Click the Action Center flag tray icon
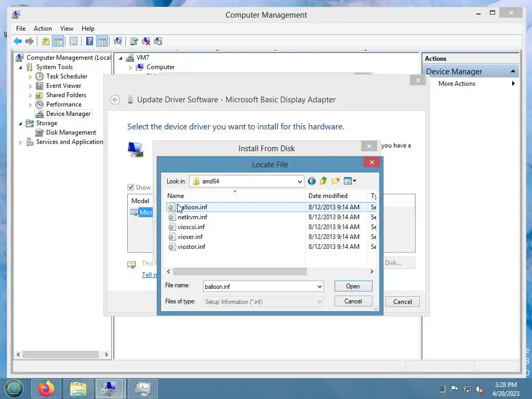The width and height of the screenshot is (532, 399). pos(454,389)
